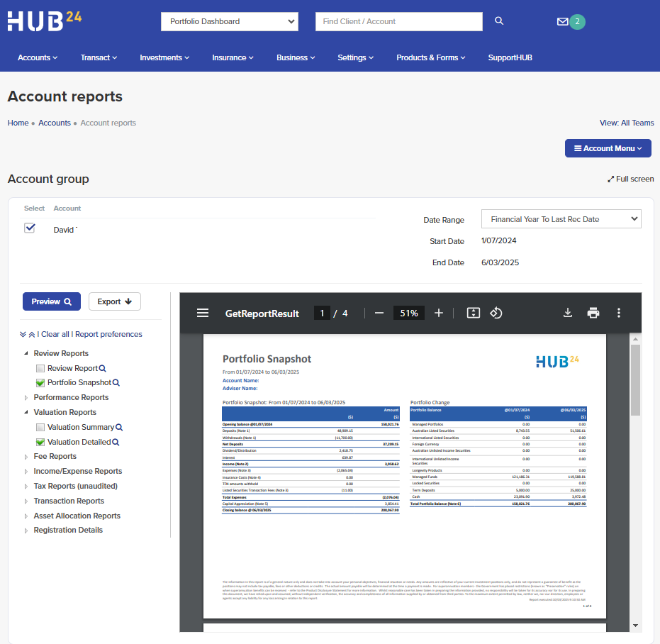Open the Business menu
660x644 pixels.
(296, 57)
